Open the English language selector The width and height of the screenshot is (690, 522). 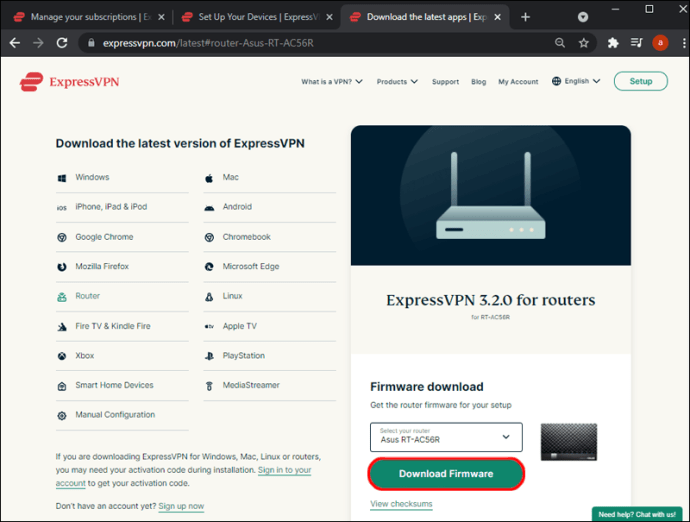pyautogui.click(x=576, y=81)
